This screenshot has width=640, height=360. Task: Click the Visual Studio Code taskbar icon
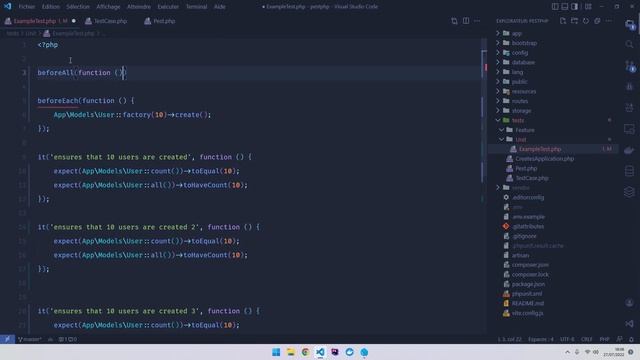pyautogui.click(x=320, y=352)
